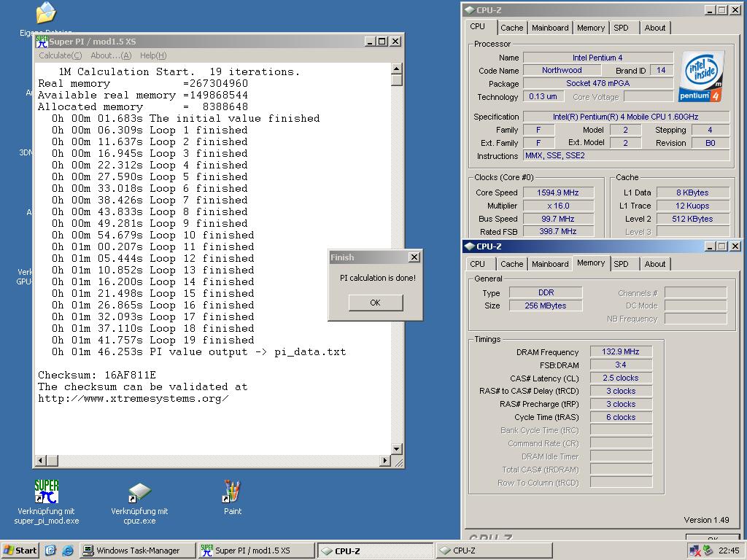The height and width of the screenshot is (560, 747).
Task: Click the Multiplier value x 16.0
Action: pos(558,206)
